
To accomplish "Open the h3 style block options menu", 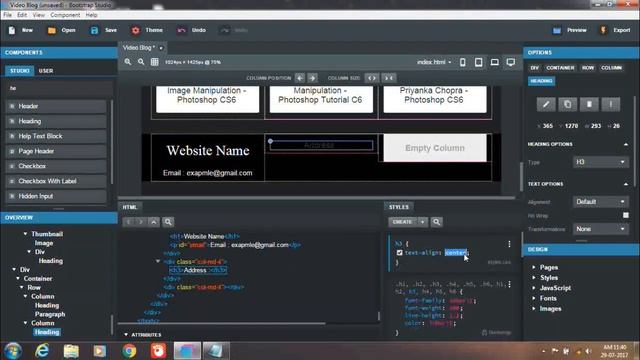I will (x=509, y=244).
